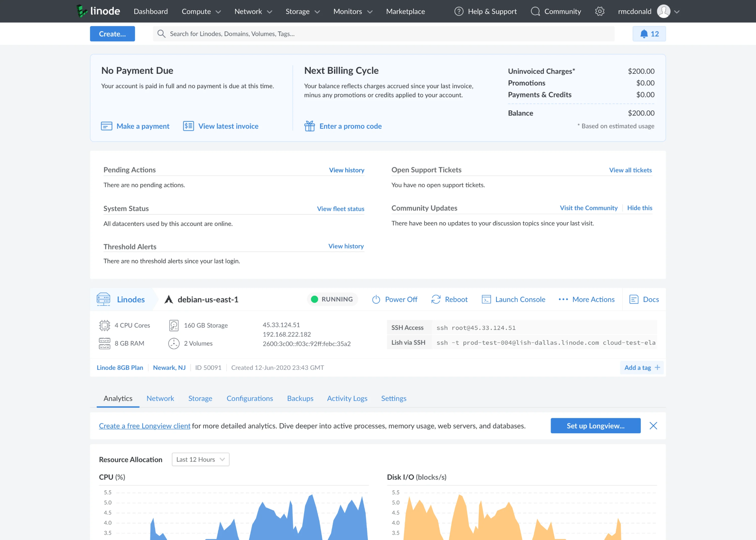Click the search magnifier icon
The height and width of the screenshot is (540, 756).
pos(161,34)
